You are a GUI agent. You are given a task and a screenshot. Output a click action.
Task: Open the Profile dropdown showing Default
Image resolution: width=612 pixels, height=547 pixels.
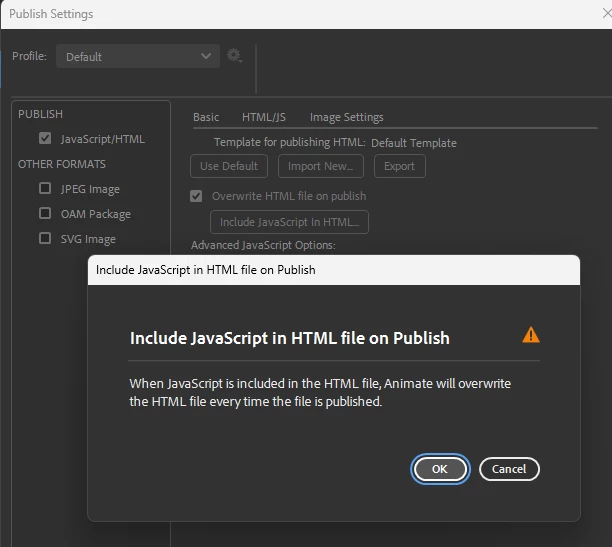138,56
